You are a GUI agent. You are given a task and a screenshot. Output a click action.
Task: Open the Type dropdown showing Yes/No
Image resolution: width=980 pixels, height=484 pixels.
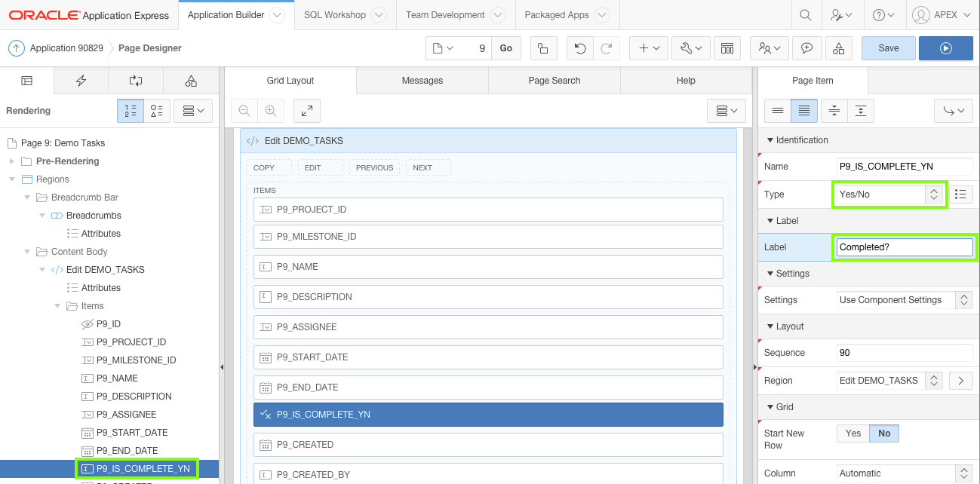click(888, 194)
